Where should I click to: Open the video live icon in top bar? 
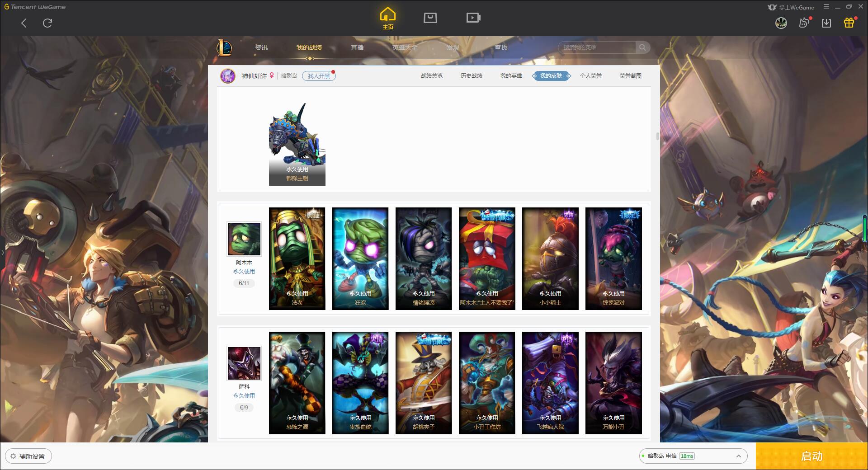473,18
